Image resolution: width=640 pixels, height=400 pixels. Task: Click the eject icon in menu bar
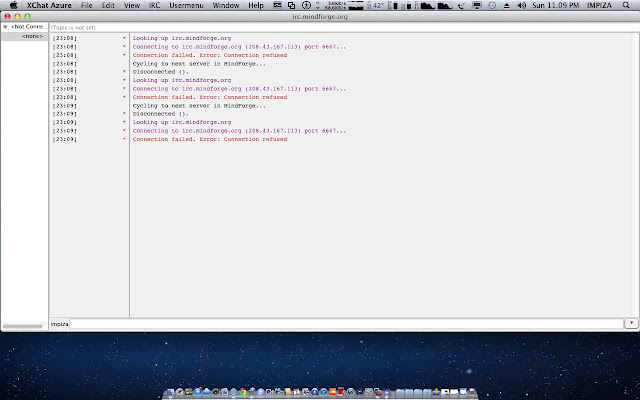click(x=507, y=6)
